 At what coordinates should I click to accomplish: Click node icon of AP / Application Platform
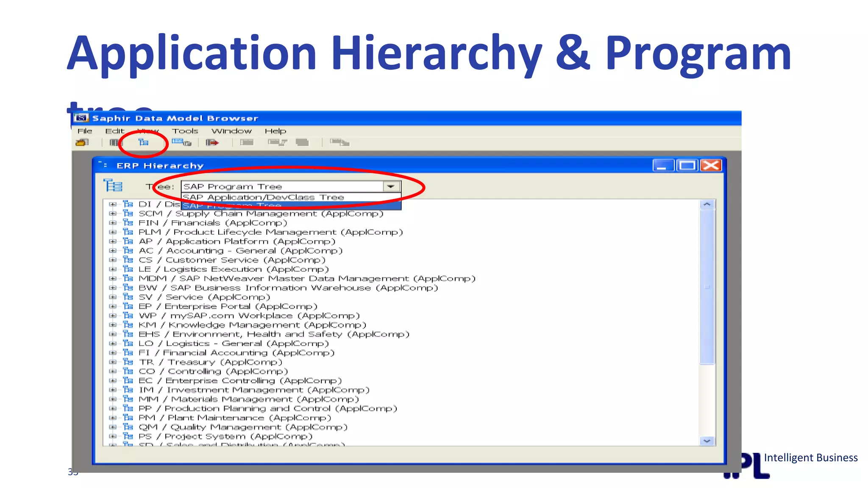click(x=128, y=241)
